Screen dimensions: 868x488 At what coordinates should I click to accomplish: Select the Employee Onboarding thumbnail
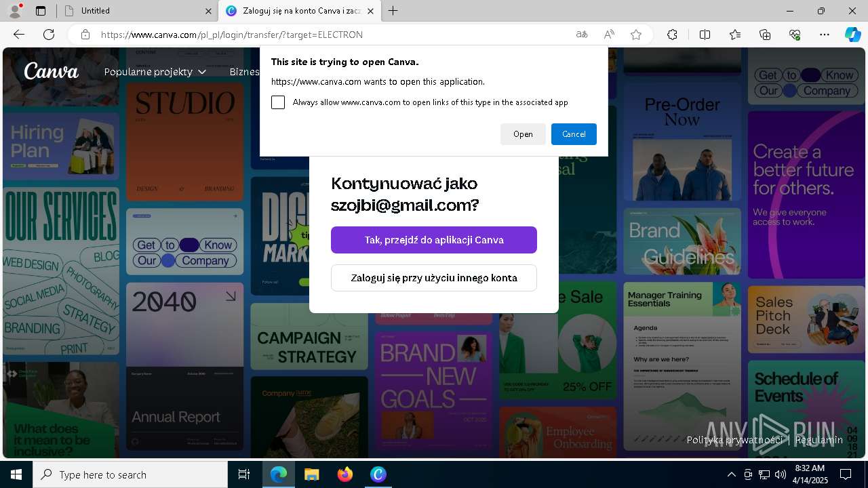click(558, 432)
